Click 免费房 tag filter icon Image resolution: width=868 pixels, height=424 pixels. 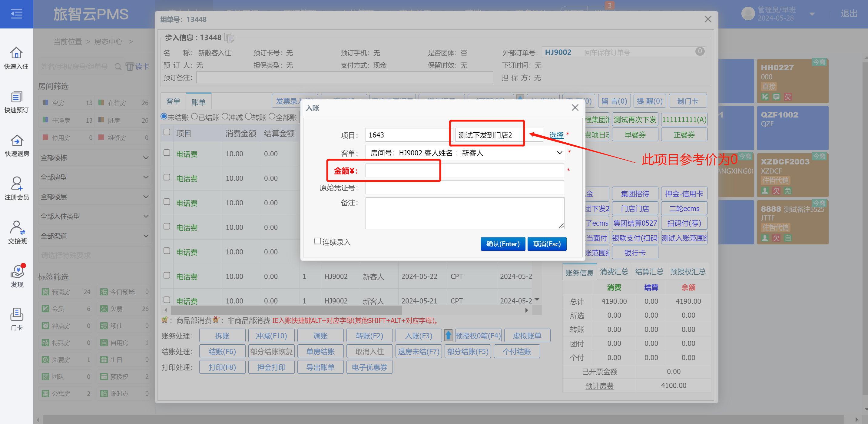click(x=45, y=359)
